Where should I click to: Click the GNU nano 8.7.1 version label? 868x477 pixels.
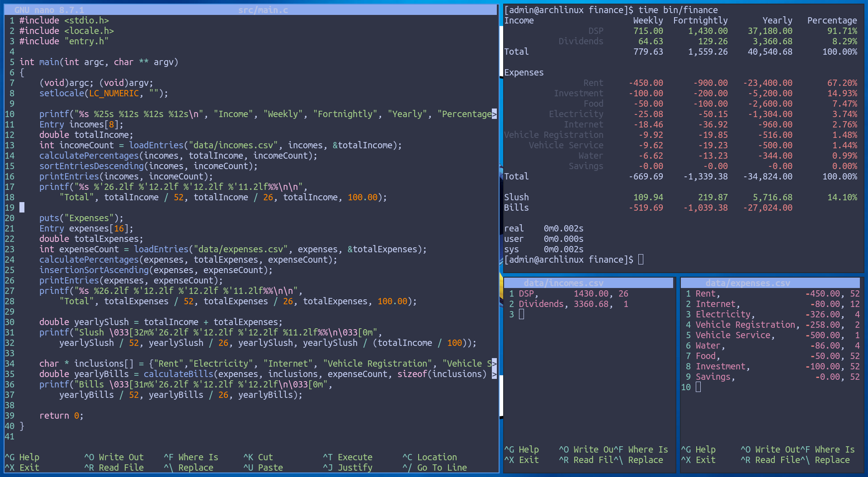point(49,10)
